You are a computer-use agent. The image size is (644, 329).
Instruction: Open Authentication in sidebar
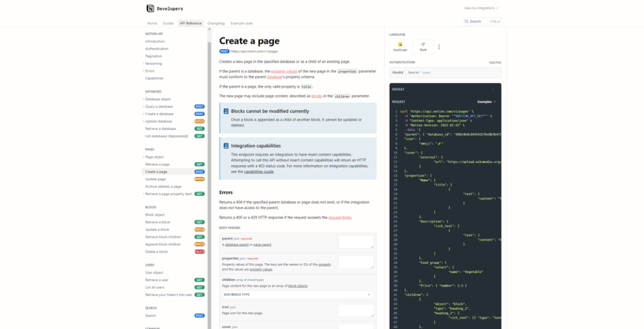click(156, 48)
